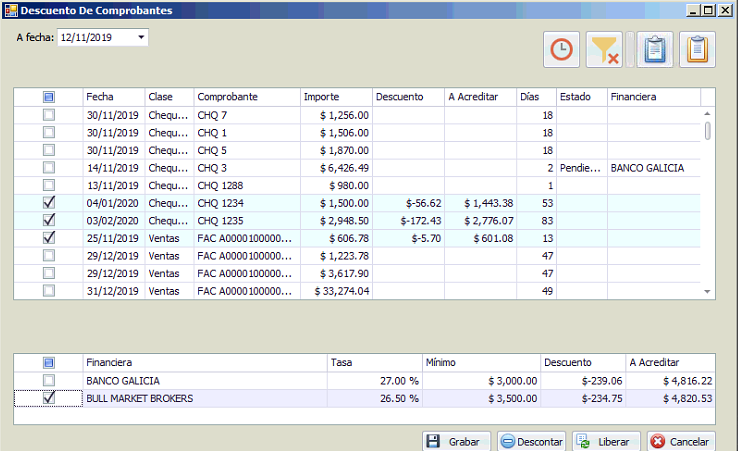Sort lower grid by Financiera header
738x451 pixels.
point(205,362)
